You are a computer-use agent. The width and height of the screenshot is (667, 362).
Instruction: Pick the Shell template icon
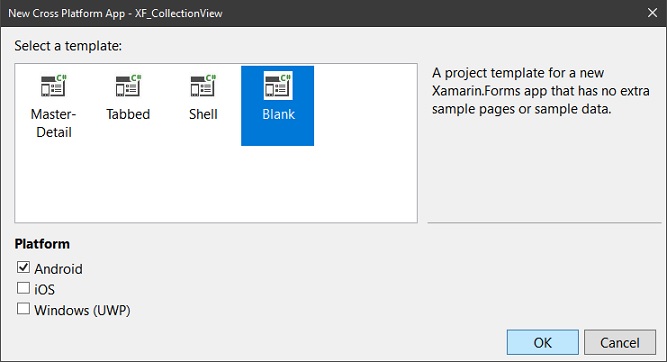203,86
